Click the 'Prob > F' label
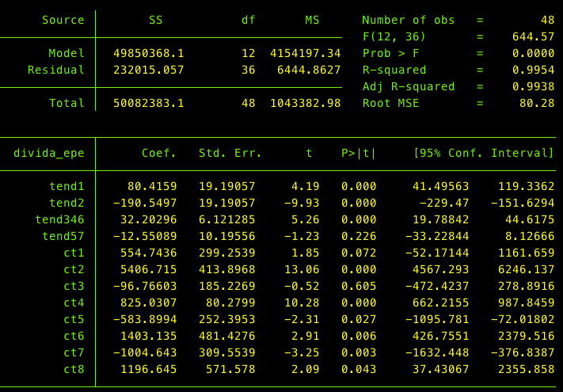Screen dimensions: 563x392 pos(390,54)
